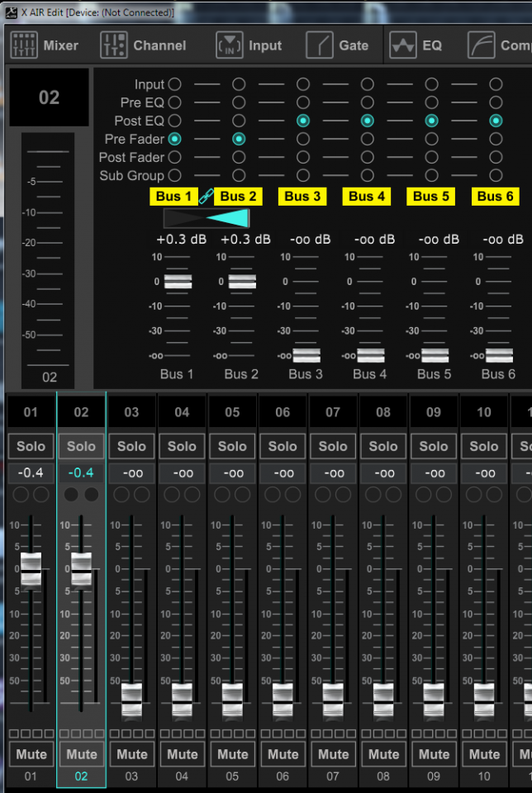Switch to the Channel tab label
The height and width of the screenshot is (793, 532).
159,45
